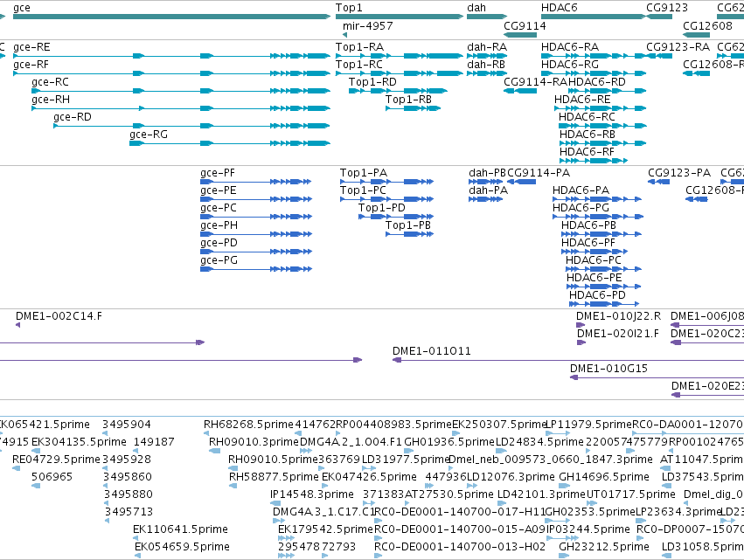Image resolution: width=744 pixels, height=560 pixels.
Task: Select protein label dah-PA
Action: tap(488, 190)
